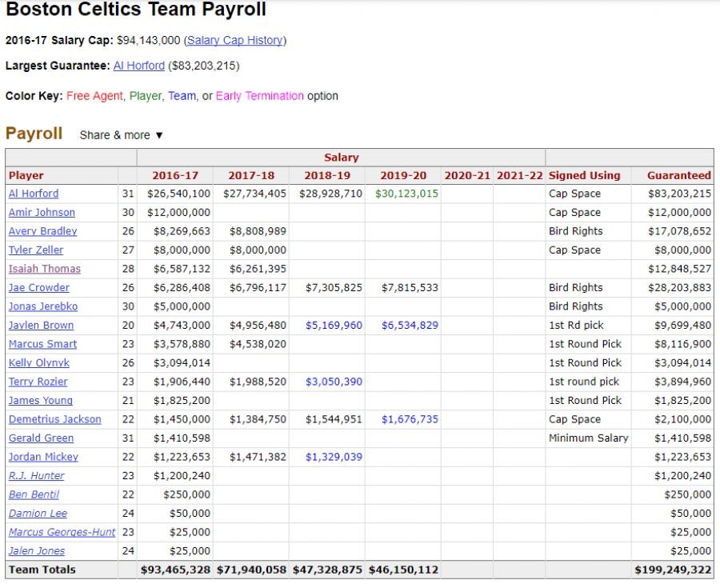Open Jalen Jones player page

pyautogui.click(x=37, y=551)
